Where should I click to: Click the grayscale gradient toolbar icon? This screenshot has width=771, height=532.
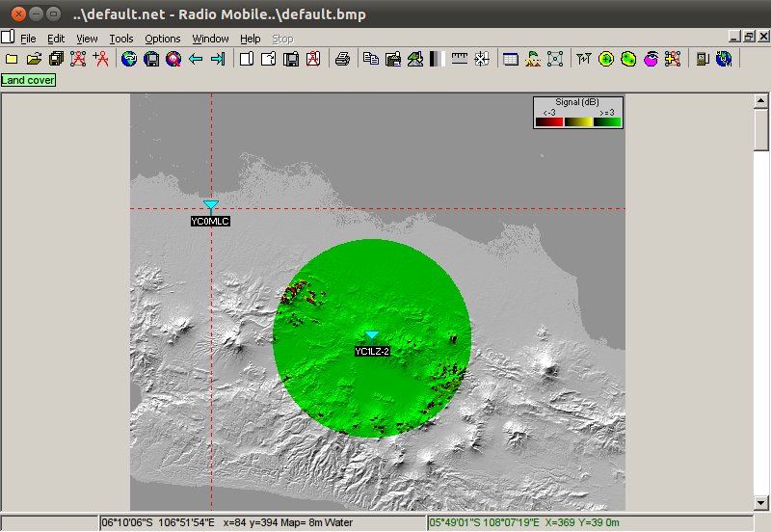click(435, 60)
